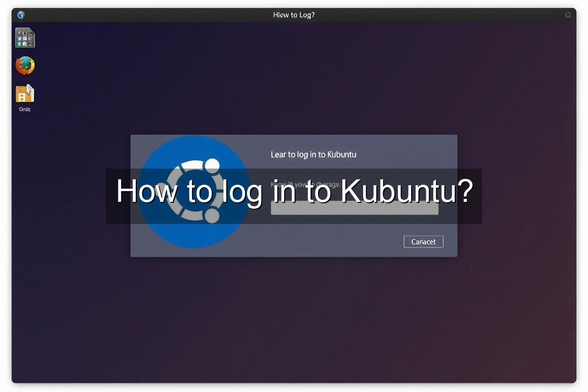Open the search magnifier in top bar
Screen dimensions: 588x392
coord(568,15)
